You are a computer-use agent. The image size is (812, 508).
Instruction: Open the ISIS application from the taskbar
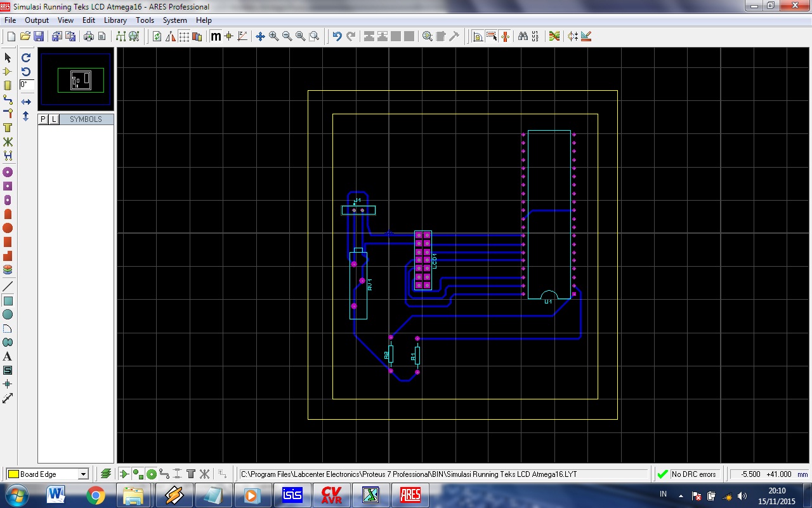292,495
